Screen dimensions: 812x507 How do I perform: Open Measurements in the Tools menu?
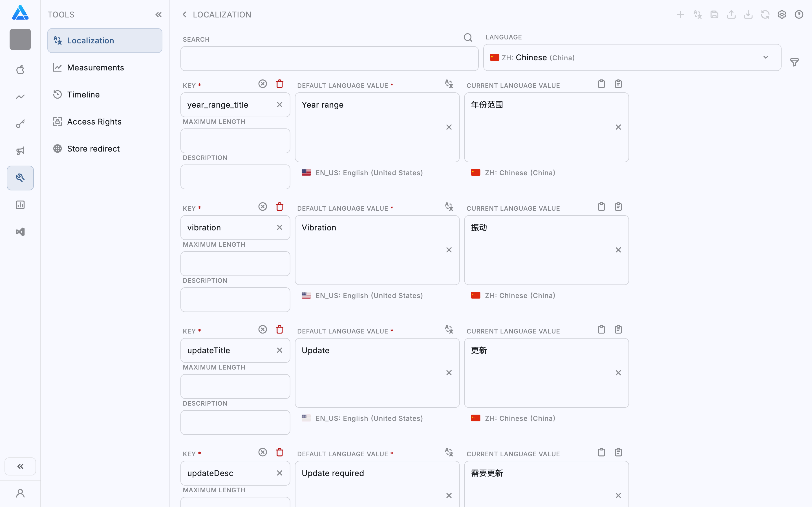click(x=95, y=67)
